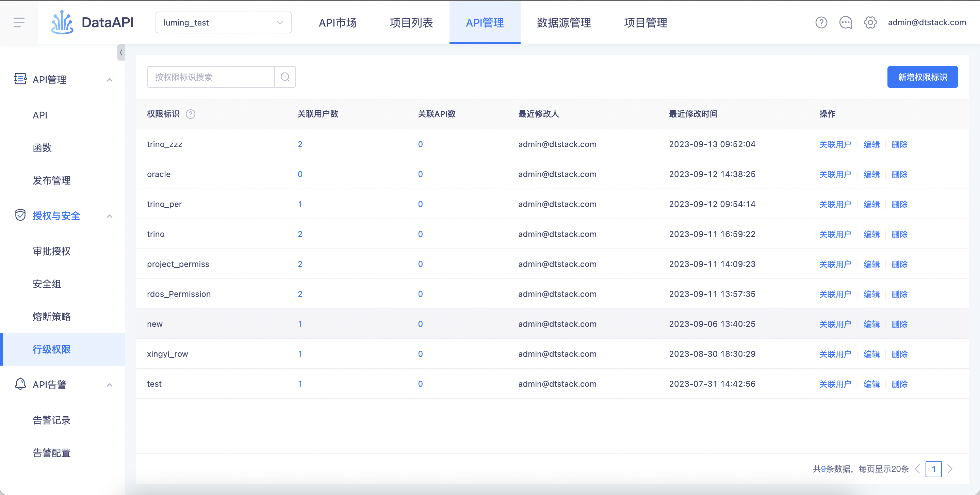Click 关联用户 for the trino row
This screenshot has height=495, width=980.
point(835,234)
